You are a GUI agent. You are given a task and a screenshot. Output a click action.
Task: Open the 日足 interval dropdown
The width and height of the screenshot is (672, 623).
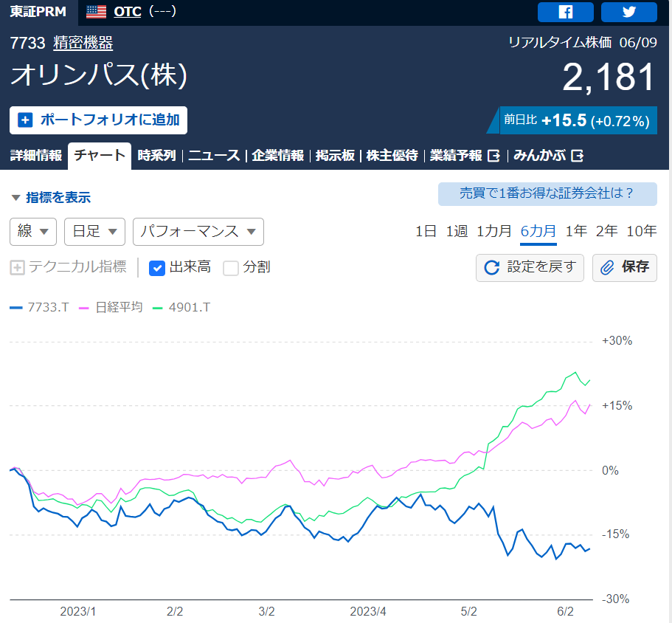(94, 231)
